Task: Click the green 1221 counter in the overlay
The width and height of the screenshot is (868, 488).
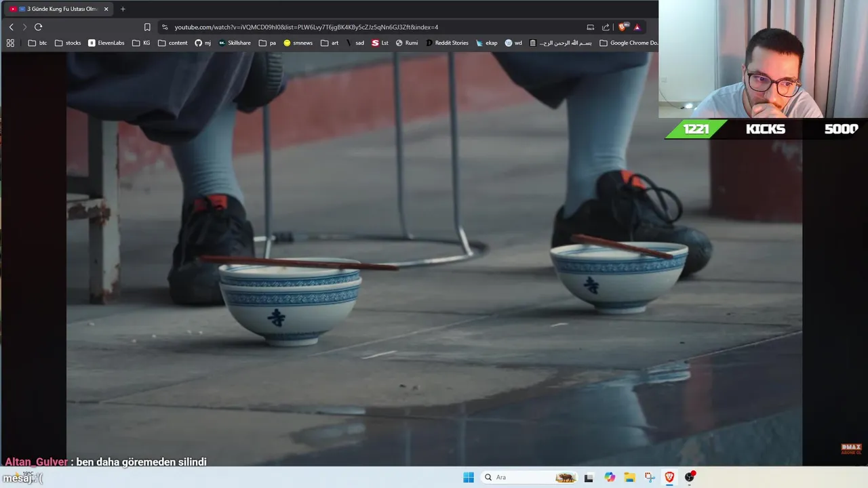Action: 696,129
